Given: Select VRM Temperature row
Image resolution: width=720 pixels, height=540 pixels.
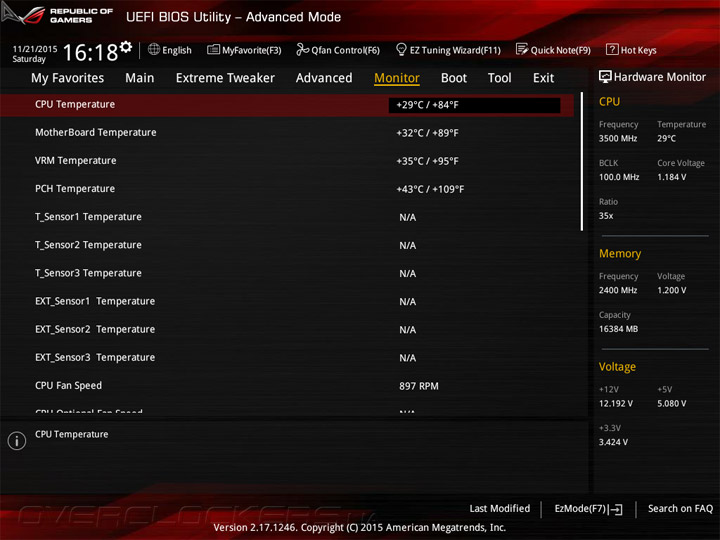Looking at the screenshot, I should pyautogui.click(x=287, y=161).
